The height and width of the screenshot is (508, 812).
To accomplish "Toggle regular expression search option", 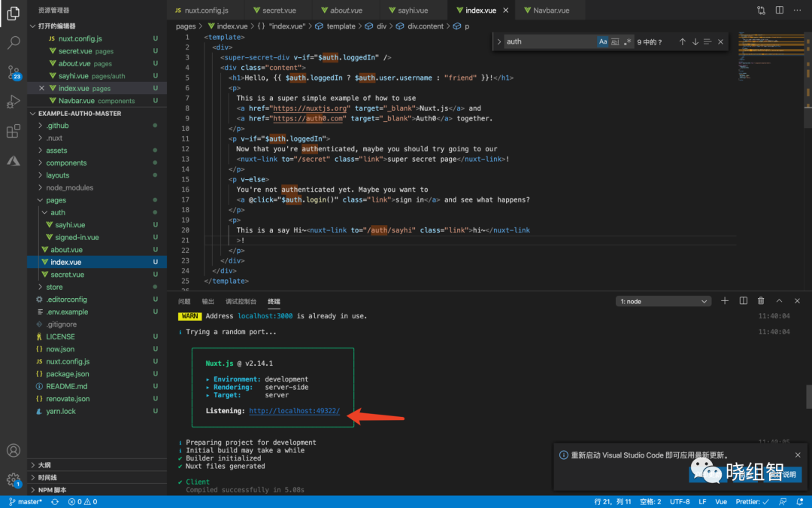I will (x=628, y=42).
